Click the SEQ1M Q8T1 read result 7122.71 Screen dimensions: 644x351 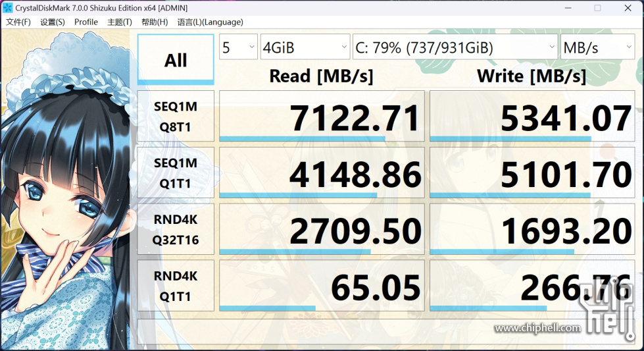(322, 117)
